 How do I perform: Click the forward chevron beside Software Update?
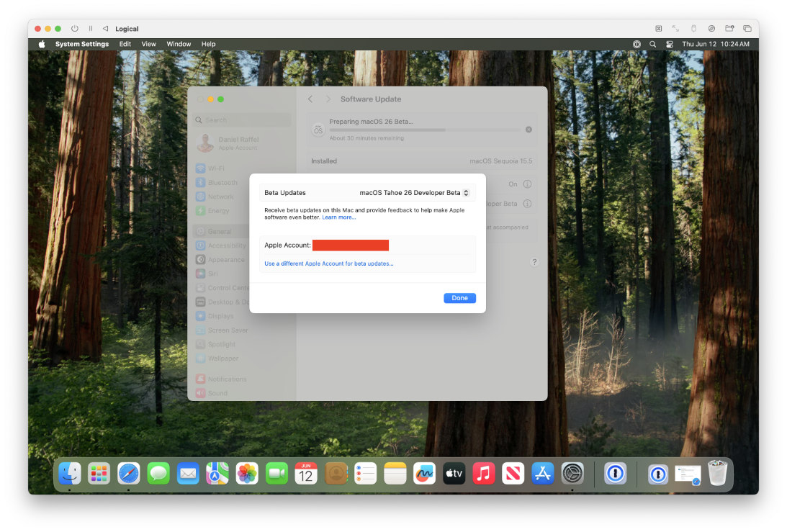click(328, 99)
